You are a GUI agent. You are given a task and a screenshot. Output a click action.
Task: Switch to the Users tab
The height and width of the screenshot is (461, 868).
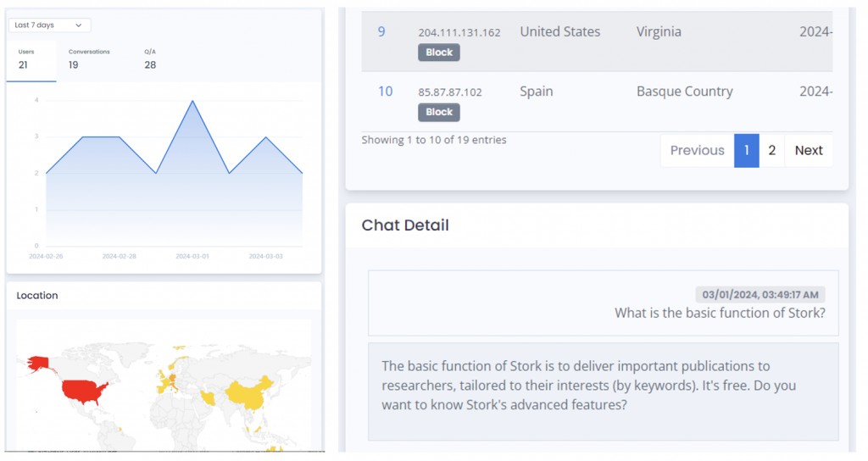[29, 58]
